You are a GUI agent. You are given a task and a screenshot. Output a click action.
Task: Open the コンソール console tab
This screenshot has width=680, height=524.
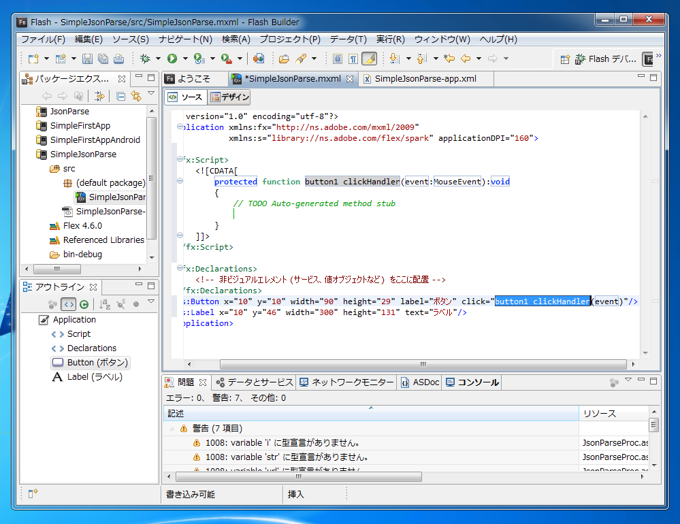click(x=473, y=383)
